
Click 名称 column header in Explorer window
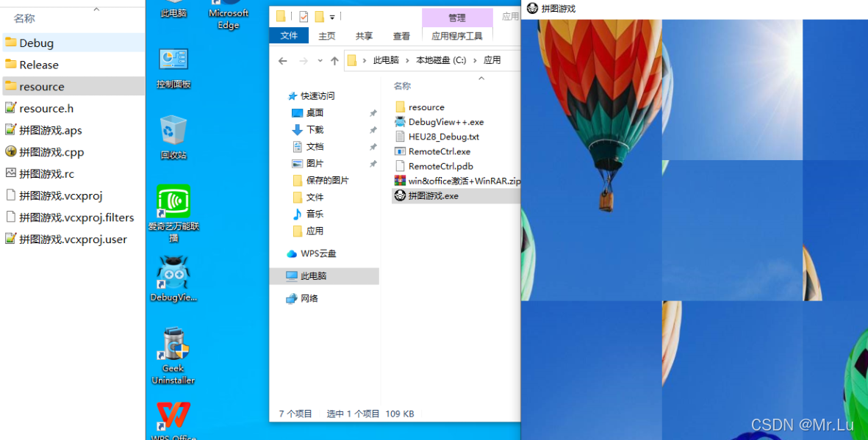point(403,86)
